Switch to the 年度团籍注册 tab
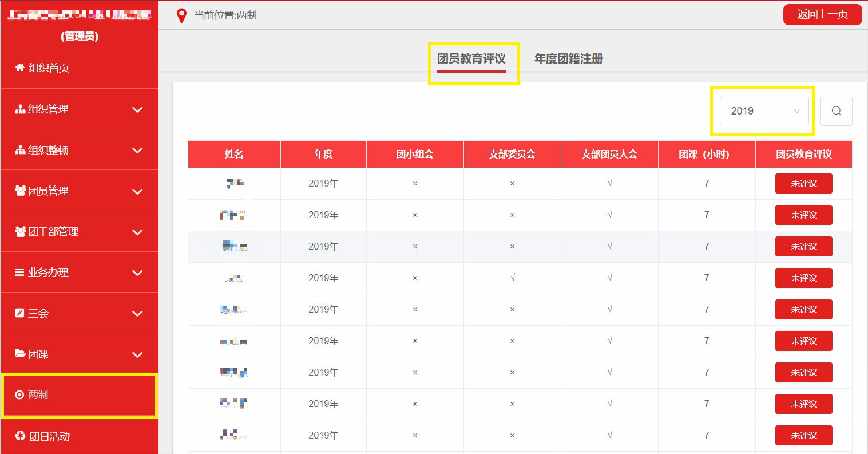The image size is (868, 454). (568, 58)
